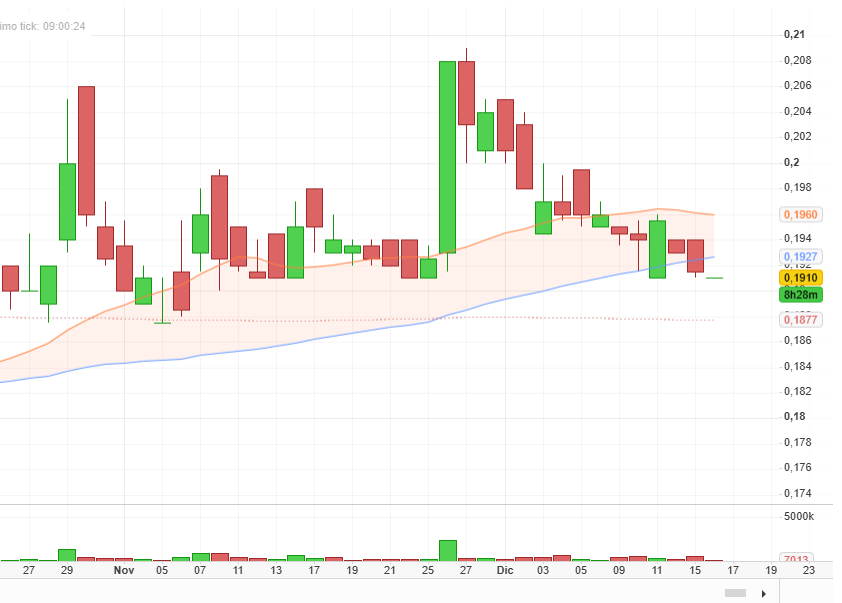842x603 pixels.
Task: Click the 5000k volume axis label
Action: (799, 517)
